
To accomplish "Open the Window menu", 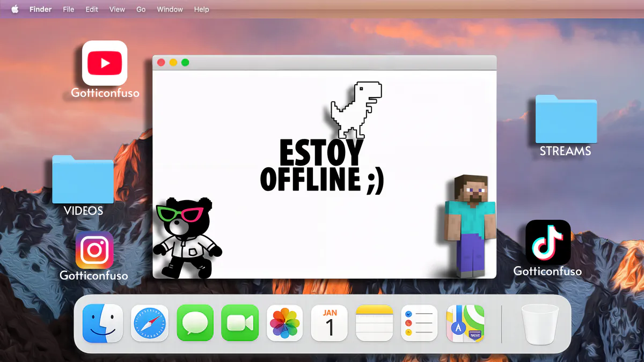I will point(170,9).
